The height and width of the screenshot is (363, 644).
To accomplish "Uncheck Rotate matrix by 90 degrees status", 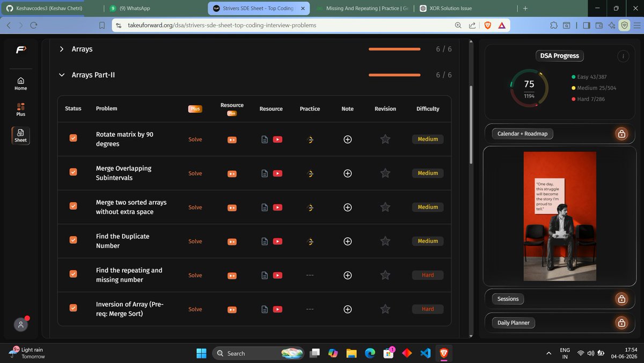I will tap(74, 138).
